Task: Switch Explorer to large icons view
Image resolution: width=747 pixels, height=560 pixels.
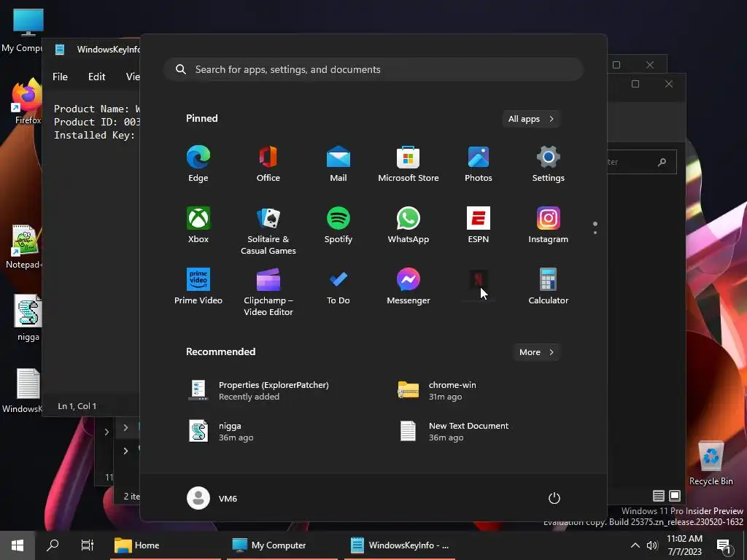Action: [x=675, y=496]
